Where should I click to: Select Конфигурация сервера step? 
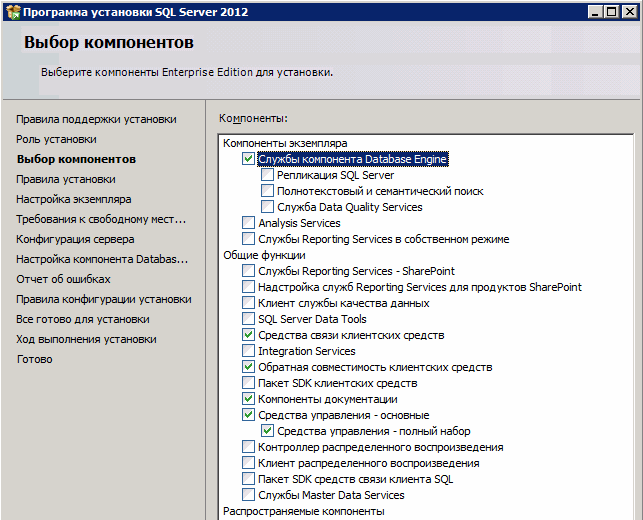point(75,239)
